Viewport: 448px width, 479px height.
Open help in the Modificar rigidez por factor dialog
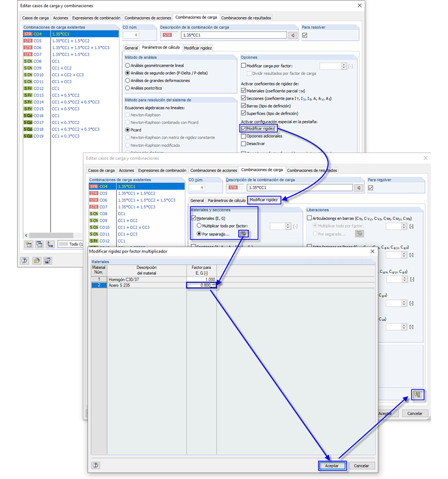(95, 465)
